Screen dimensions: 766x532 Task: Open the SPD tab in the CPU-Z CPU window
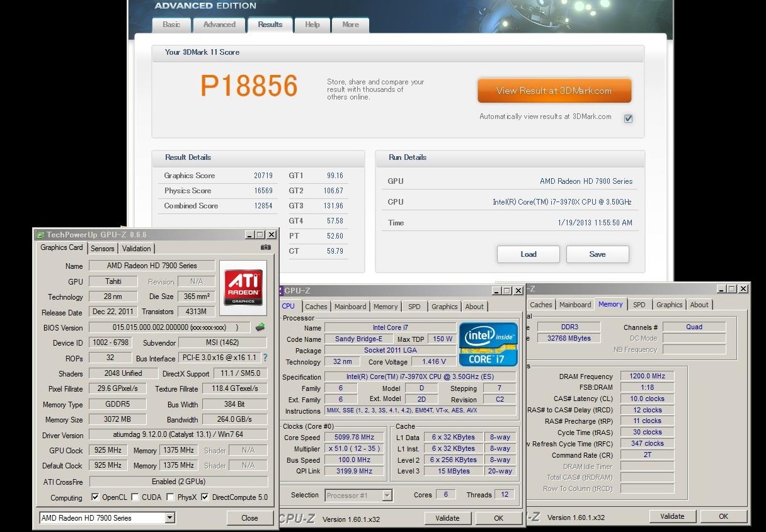tap(414, 307)
